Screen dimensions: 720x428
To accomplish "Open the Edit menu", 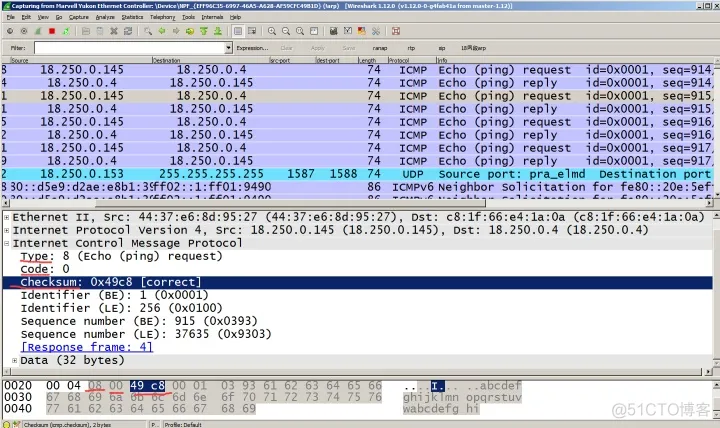I will pyautogui.click(x=26, y=17).
